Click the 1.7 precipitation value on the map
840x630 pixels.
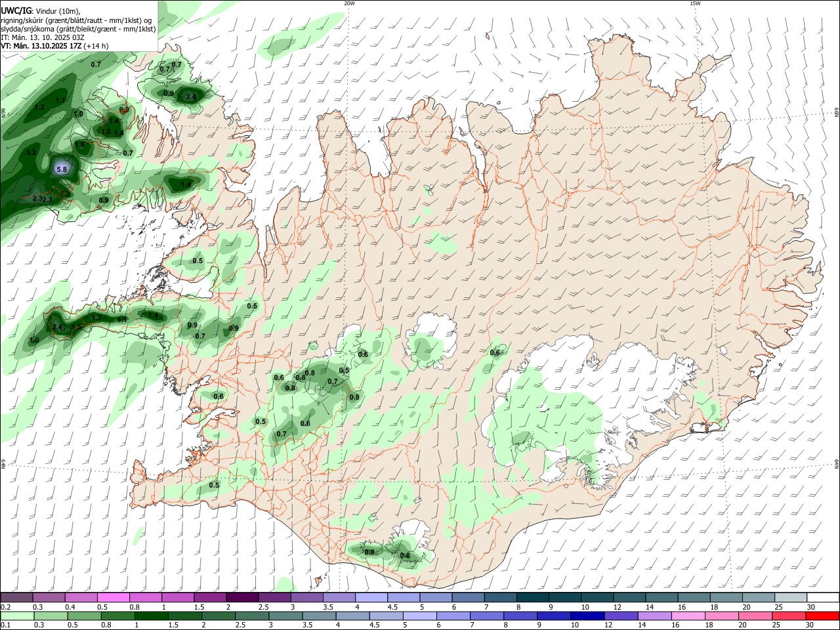pos(96,318)
